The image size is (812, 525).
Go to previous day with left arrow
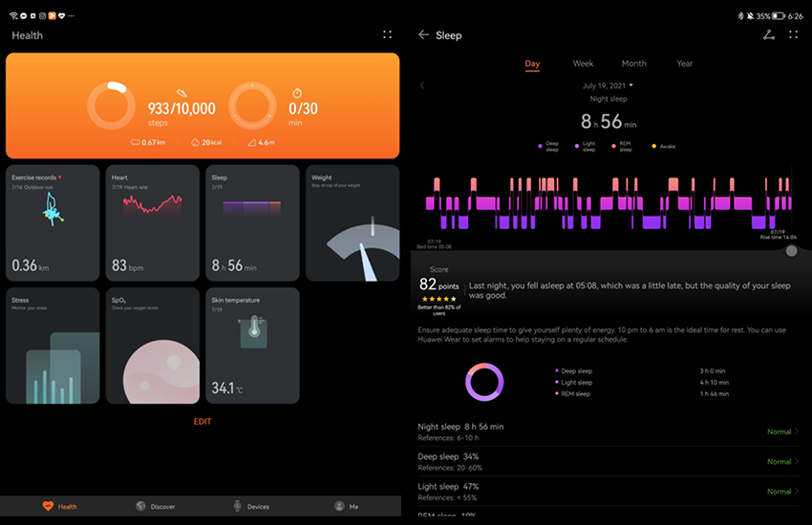click(x=422, y=85)
